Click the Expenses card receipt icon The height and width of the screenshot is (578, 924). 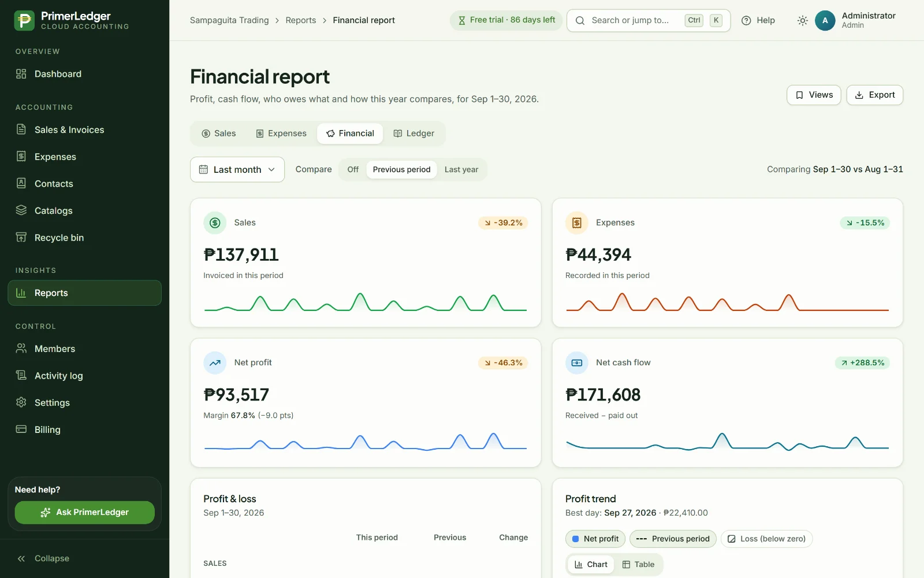[x=576, y=223]
